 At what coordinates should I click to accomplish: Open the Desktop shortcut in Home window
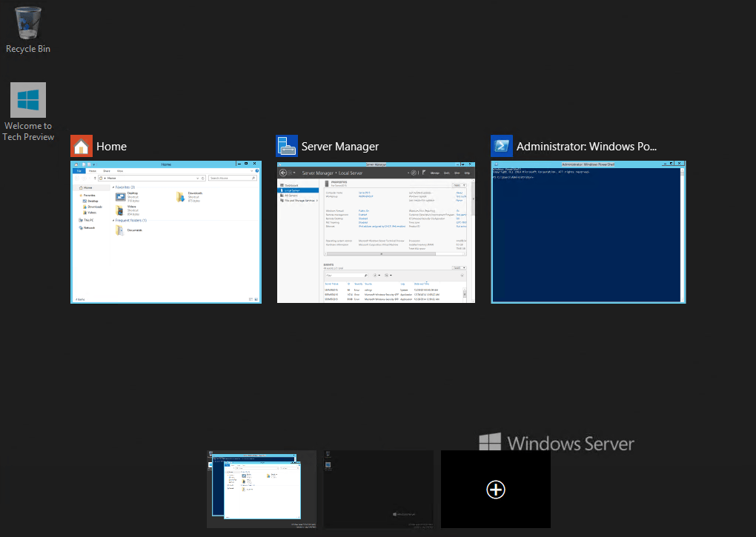point(122,196)
